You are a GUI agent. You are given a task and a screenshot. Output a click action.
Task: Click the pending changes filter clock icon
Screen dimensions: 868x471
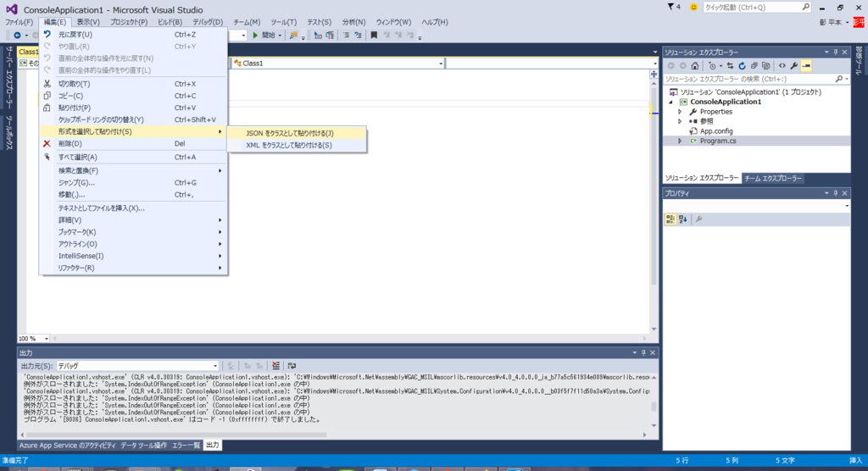712,66
